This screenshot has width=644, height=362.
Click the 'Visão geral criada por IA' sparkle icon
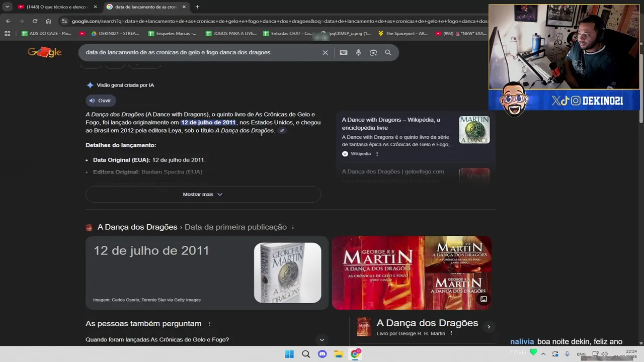point(90,85)
